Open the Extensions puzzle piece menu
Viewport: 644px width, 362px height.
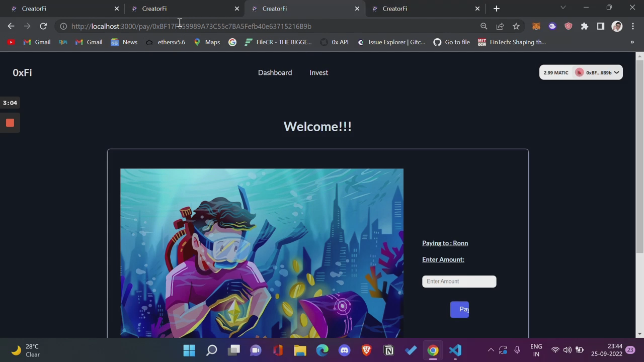(585, 26)
